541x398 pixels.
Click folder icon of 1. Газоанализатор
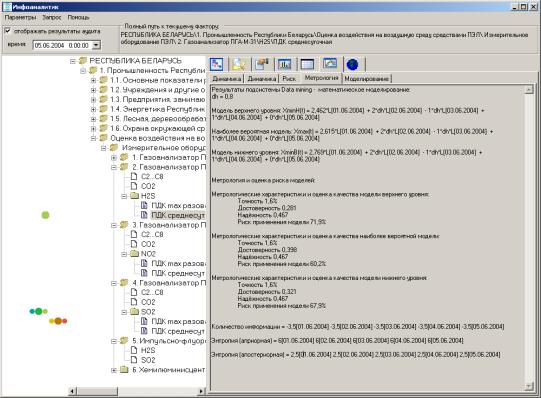point(124,157)
